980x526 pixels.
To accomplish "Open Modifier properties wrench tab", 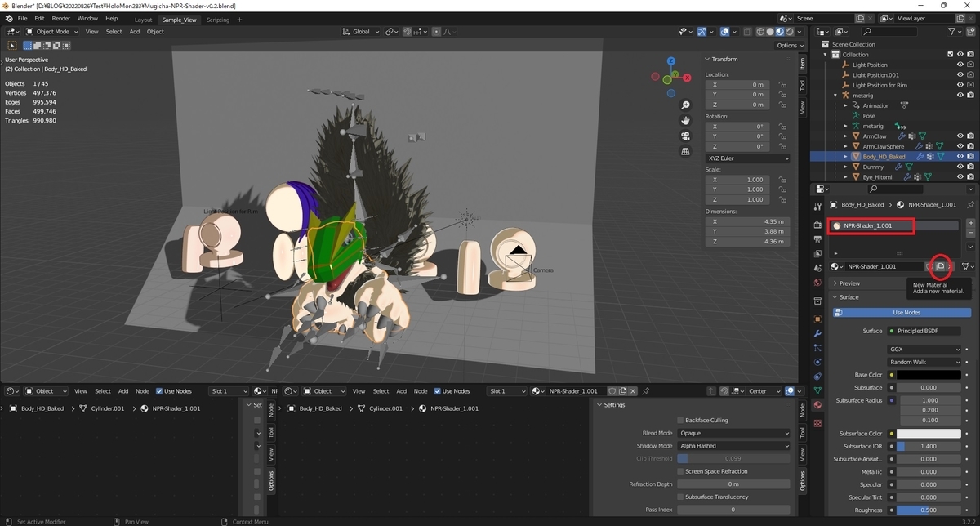I will click(x=817, y=333).
